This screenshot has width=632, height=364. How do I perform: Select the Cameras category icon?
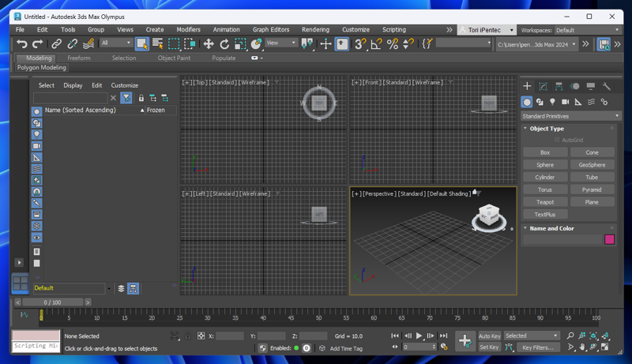(566, 102)
